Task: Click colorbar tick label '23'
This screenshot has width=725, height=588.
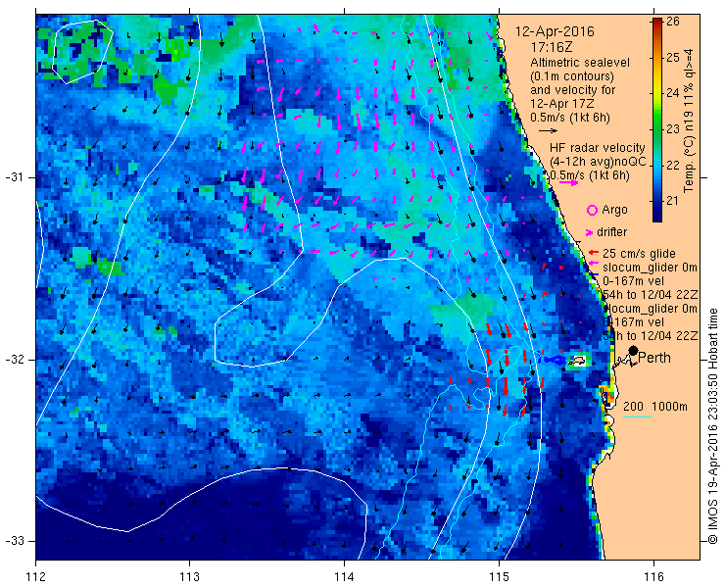Action: click(672, 129)
